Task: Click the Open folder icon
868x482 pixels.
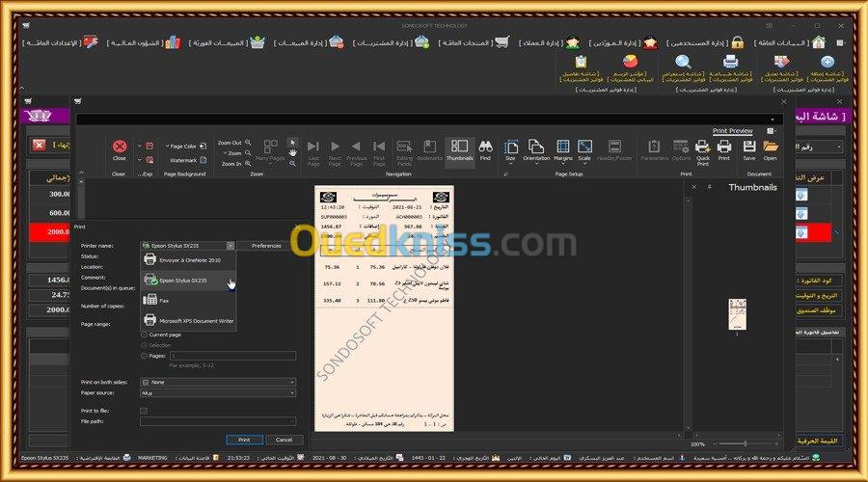Action: (x=770, y=147)
